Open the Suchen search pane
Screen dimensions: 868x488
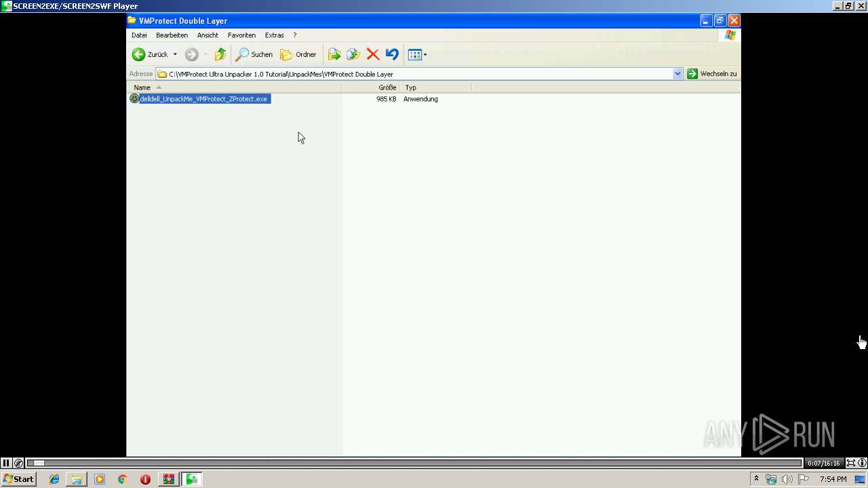[x=254, y=54]
